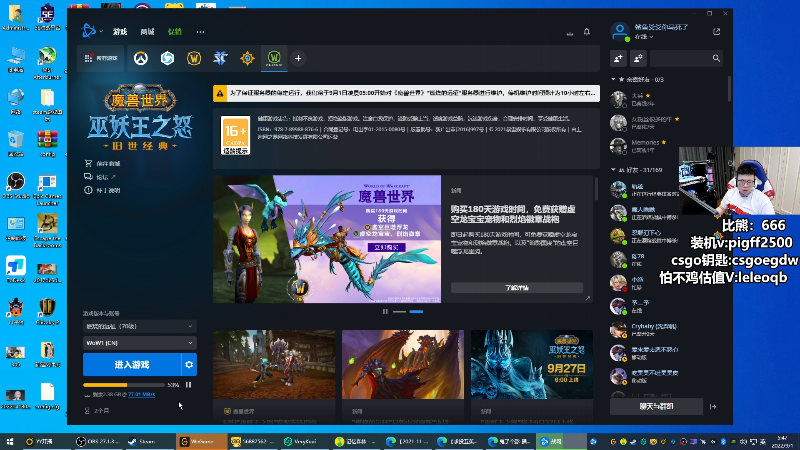Open the forums link with chat icon
The height and width of the screenshot is (450, 800).
[x=100, y=177]
